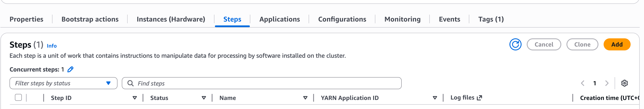Open the Monitoring tab
Image resolution: width=644 pixels, height=109 pixels.
(402, 19)
